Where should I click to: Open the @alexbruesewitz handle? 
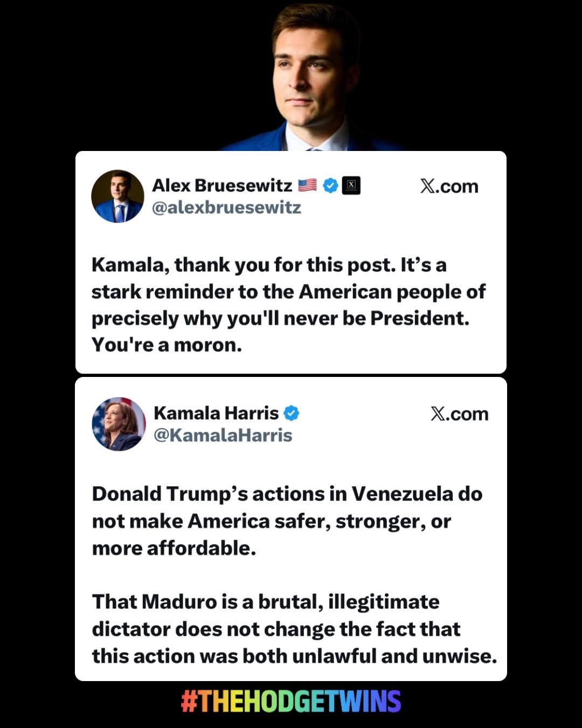click(226, 208)
